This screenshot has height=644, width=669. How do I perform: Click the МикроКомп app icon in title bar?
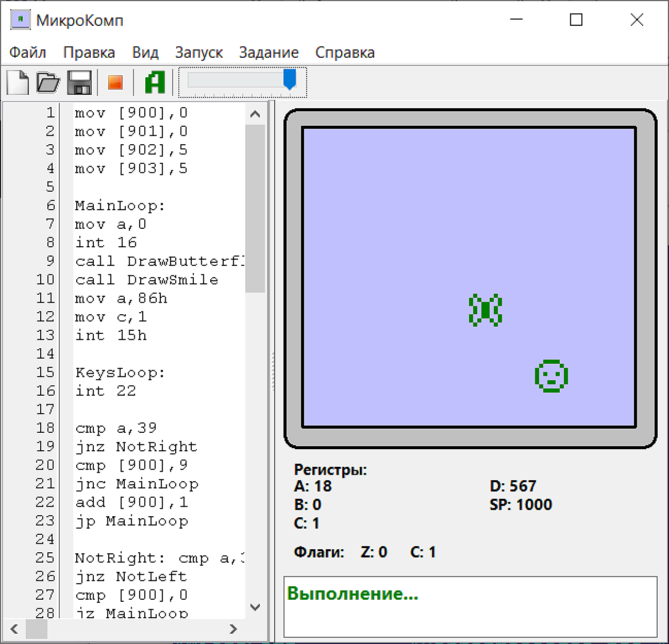(20, 20)
